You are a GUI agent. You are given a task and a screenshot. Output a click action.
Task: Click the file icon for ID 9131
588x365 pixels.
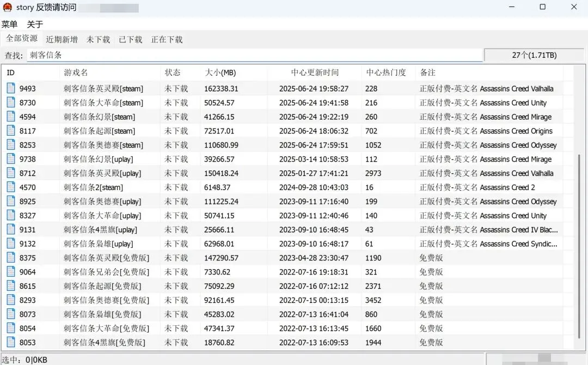[11, 229]
